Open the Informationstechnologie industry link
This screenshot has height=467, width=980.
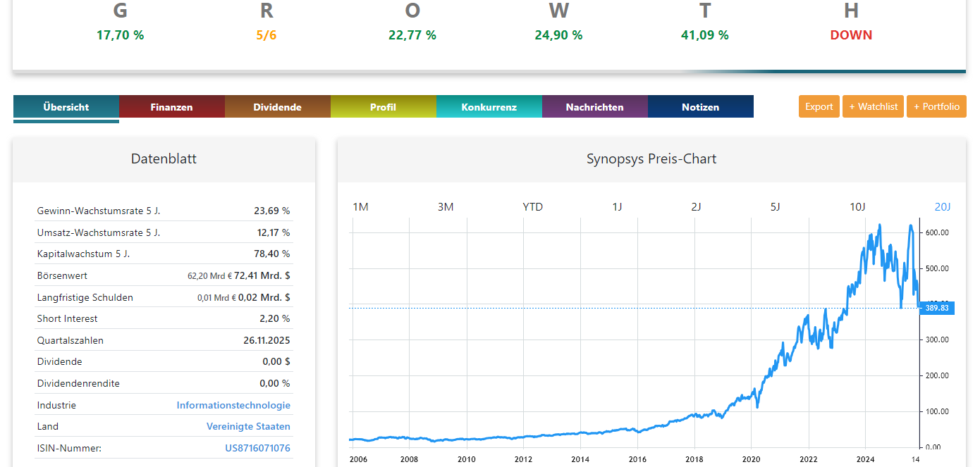tap(233, 405)
